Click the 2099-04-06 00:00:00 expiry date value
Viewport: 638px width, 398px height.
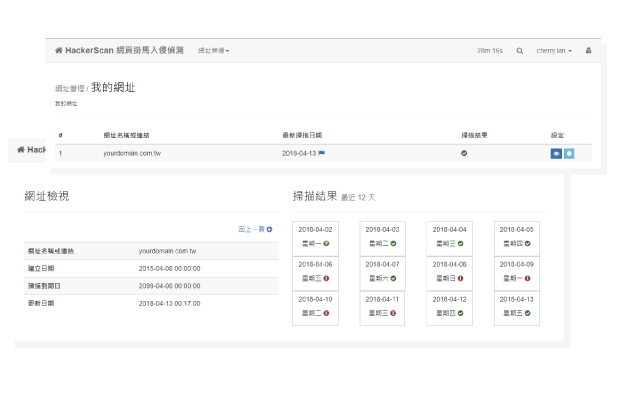click(170, 286)
